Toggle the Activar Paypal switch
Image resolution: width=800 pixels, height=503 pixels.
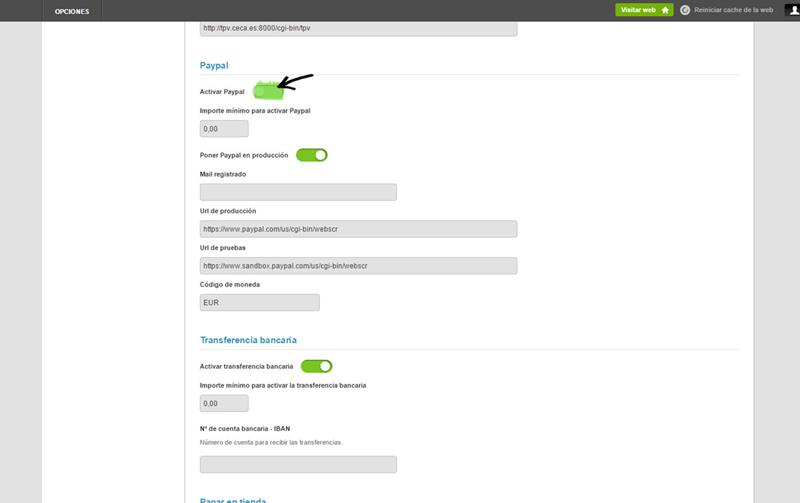[x=268, y=91]
